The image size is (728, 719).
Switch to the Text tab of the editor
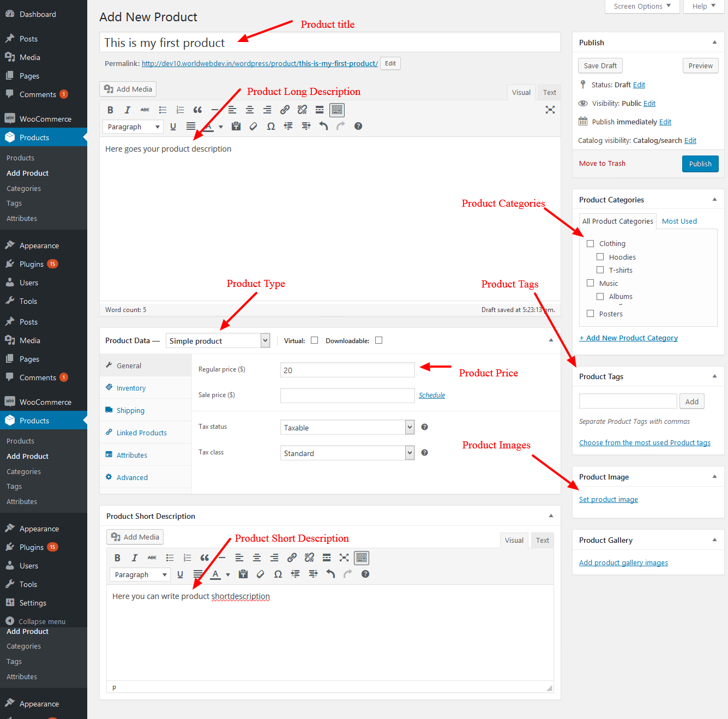coord(549,92)
